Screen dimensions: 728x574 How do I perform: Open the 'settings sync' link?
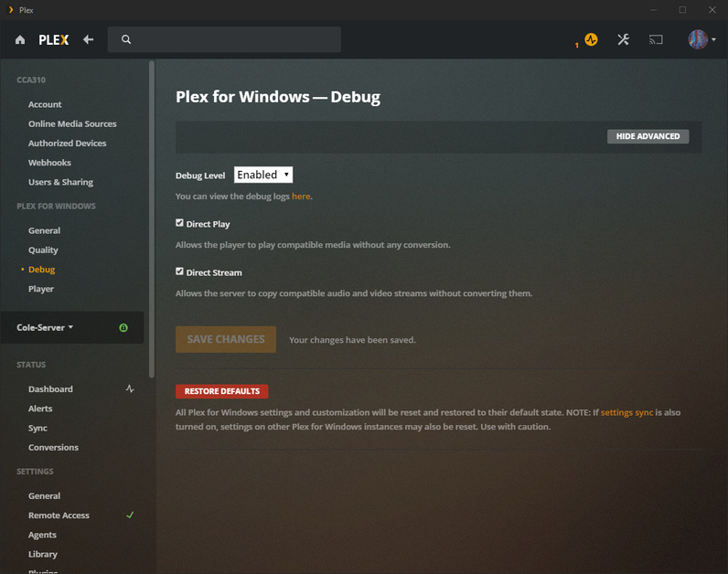tap(626, 412)
